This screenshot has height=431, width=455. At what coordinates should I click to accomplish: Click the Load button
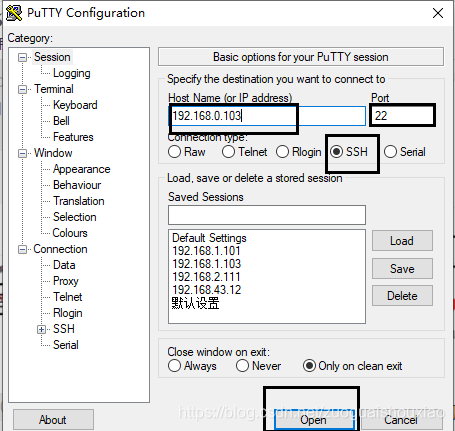[x=402, y=241]
